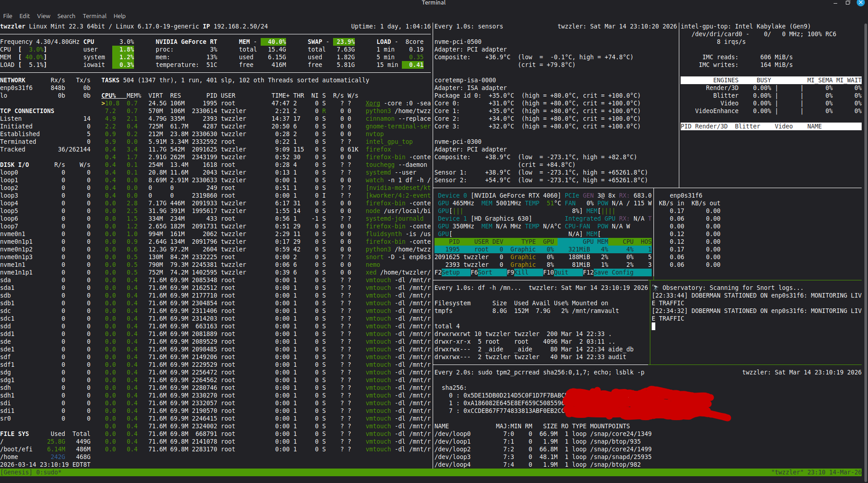Viewport: 868px width, 483px height.
Task: Open the Terminal menu
Action: [95, 16]
